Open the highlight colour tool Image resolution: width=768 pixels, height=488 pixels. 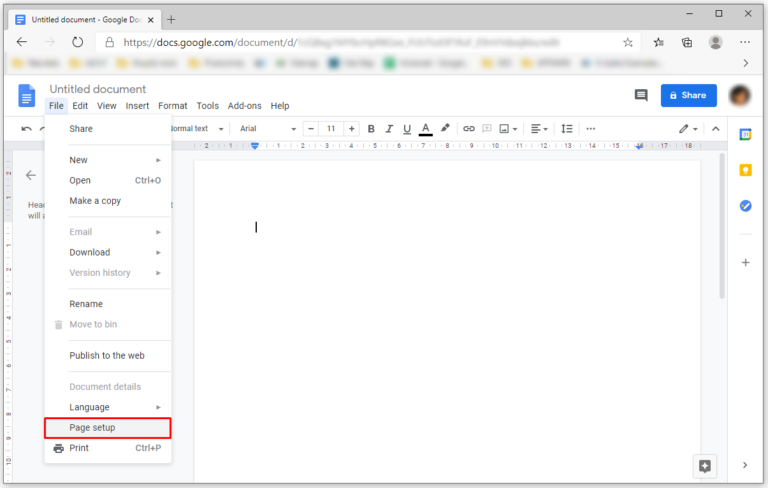pos(445,128)
